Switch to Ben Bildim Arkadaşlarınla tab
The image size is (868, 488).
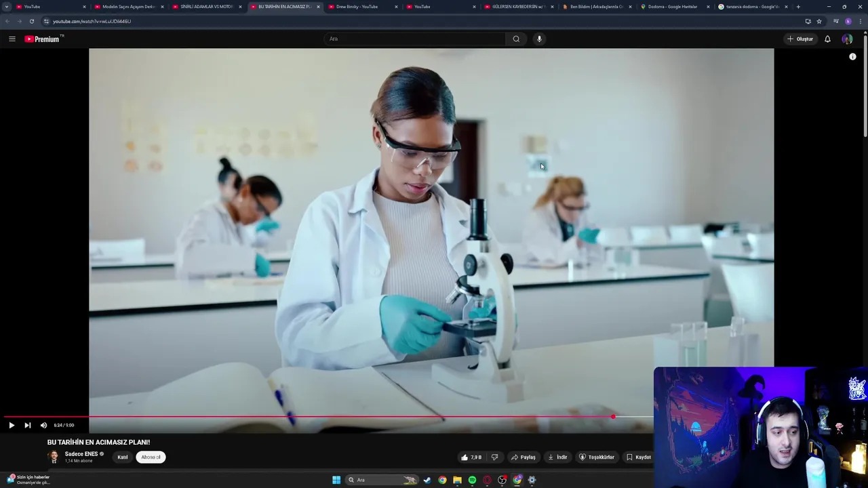tap(597, 7)
